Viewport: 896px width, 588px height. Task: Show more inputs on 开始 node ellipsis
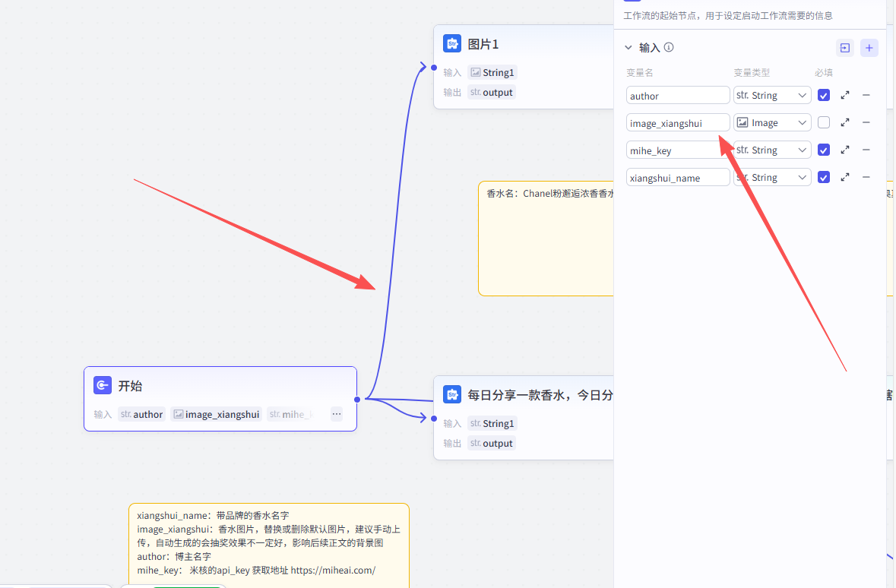click(x=337, y=414)
